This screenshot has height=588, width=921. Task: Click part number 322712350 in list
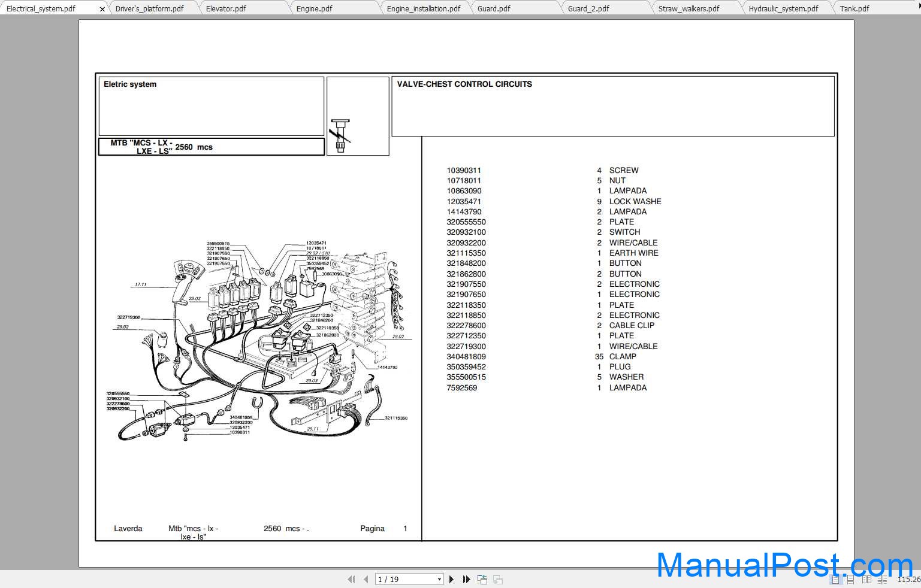(x=466, y=336)
